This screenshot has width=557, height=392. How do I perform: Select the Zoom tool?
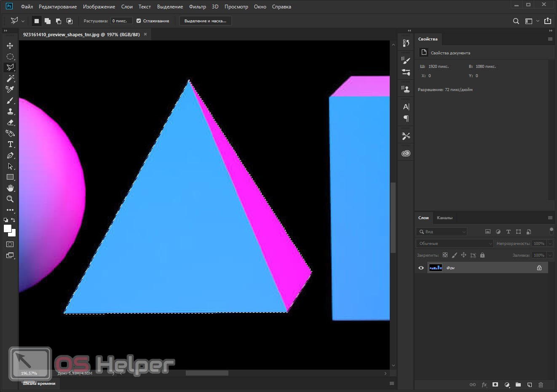point(10,199)
